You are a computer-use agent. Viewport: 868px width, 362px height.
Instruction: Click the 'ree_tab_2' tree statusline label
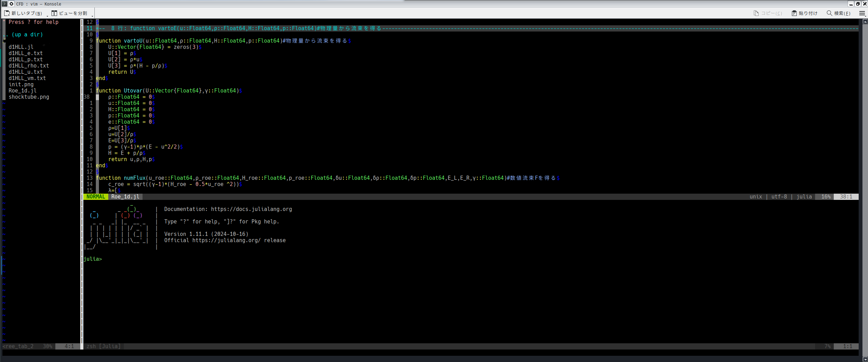tap(18, 346)
